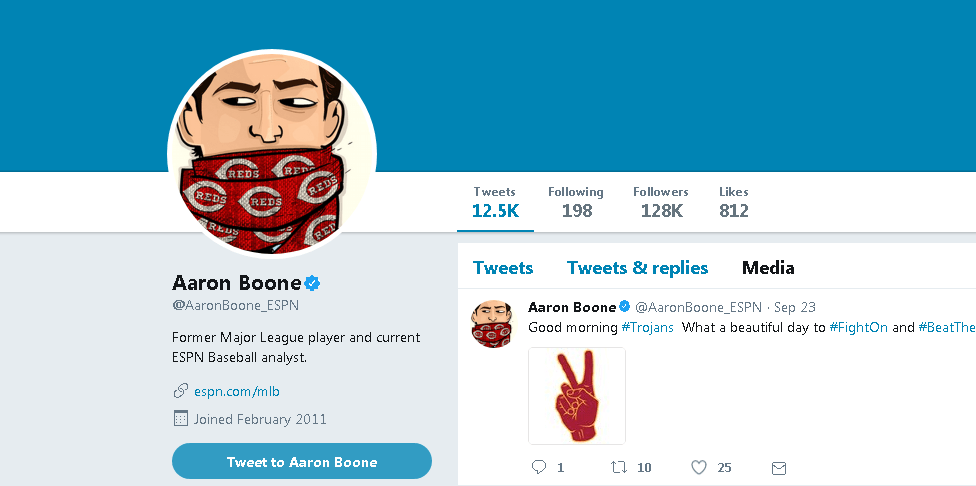Open the Likes 812 list
This screenshot has width=976, height=486.
[x=734, y=202]
